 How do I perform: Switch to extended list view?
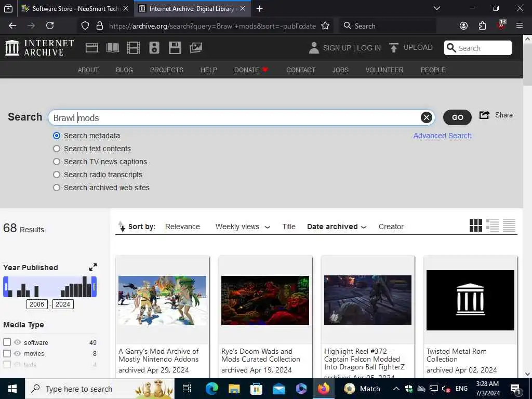493,225
